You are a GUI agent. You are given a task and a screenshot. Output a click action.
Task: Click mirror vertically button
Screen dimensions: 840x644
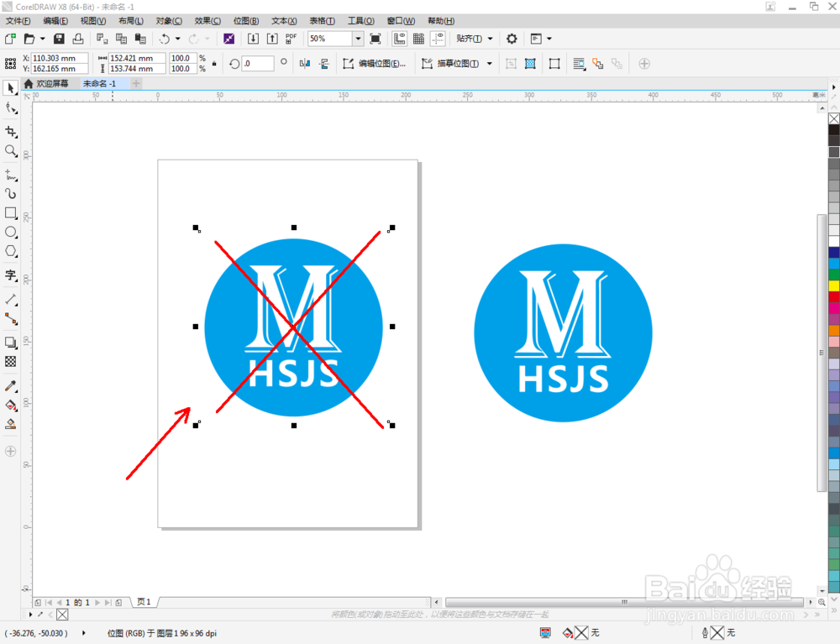(324, 64)
